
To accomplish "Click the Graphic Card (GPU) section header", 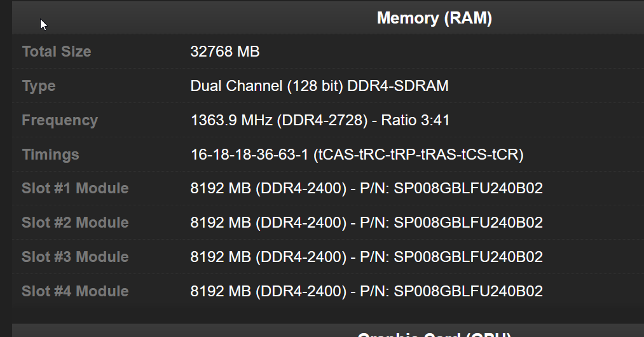I will click(x=434, y=334).
